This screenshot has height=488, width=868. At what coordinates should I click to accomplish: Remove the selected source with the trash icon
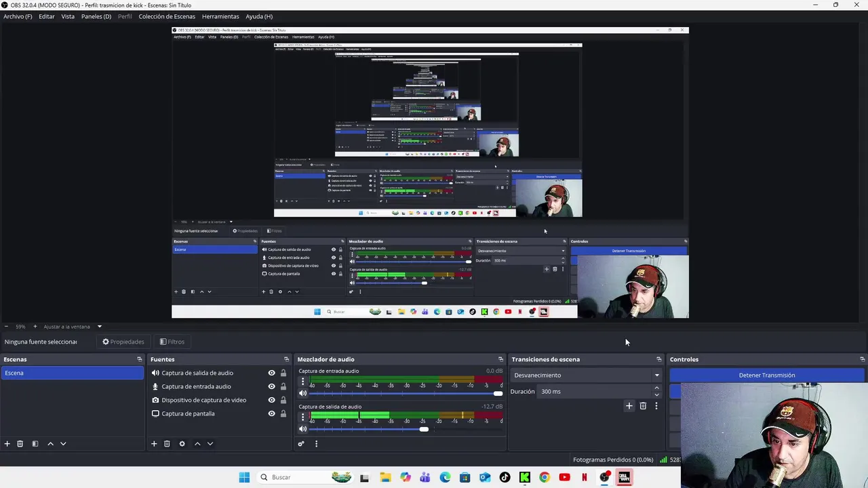tap(167, 444)
